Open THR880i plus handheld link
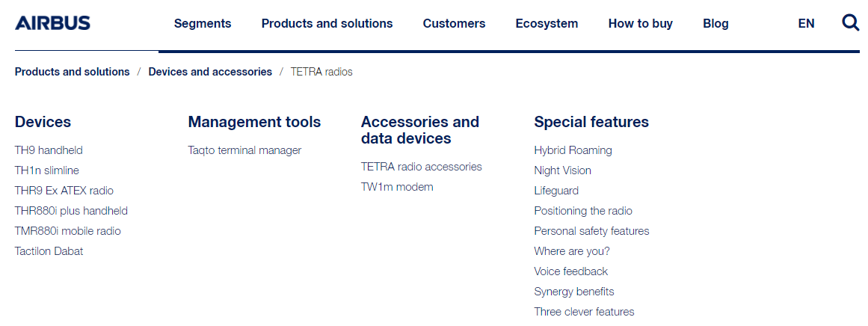The height and width of the screenshot is (326, 868). 72,211
